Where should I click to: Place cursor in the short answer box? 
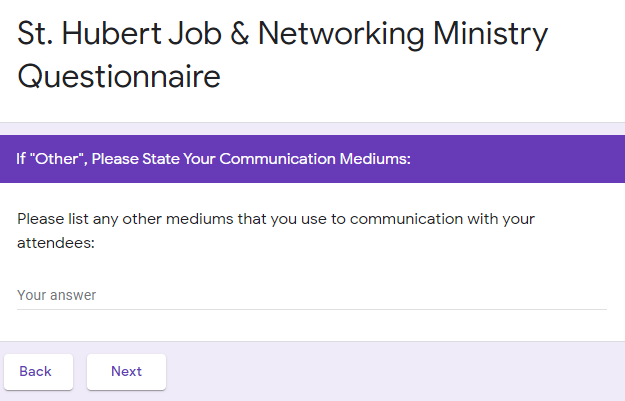click(x=311, y=295)
